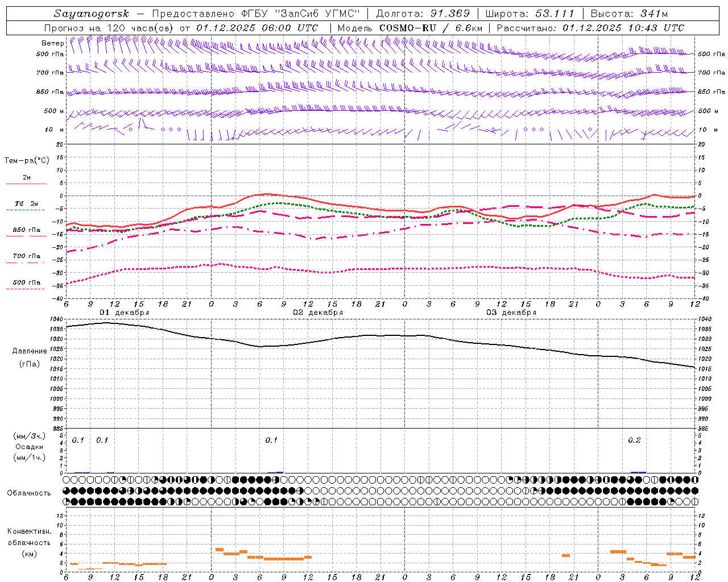Select the 'Прогноз на 120 часа(ов)' forecast header

[110, 28]
